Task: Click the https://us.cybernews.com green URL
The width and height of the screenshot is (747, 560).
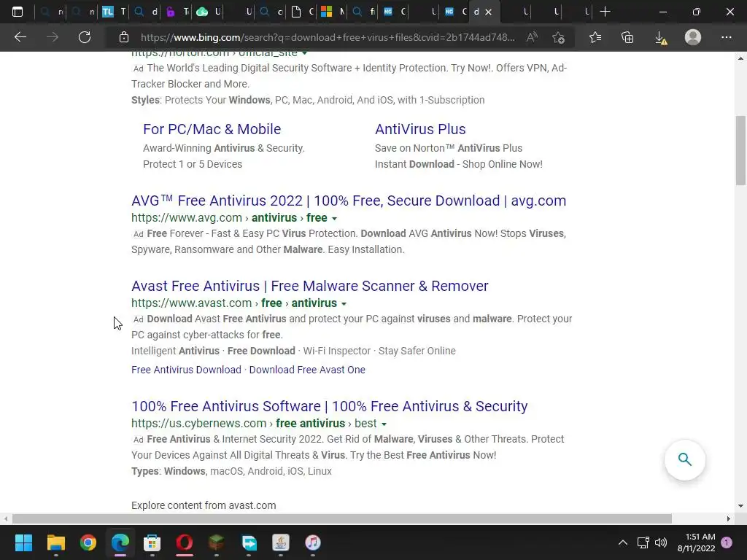Action: coord(198,424)
